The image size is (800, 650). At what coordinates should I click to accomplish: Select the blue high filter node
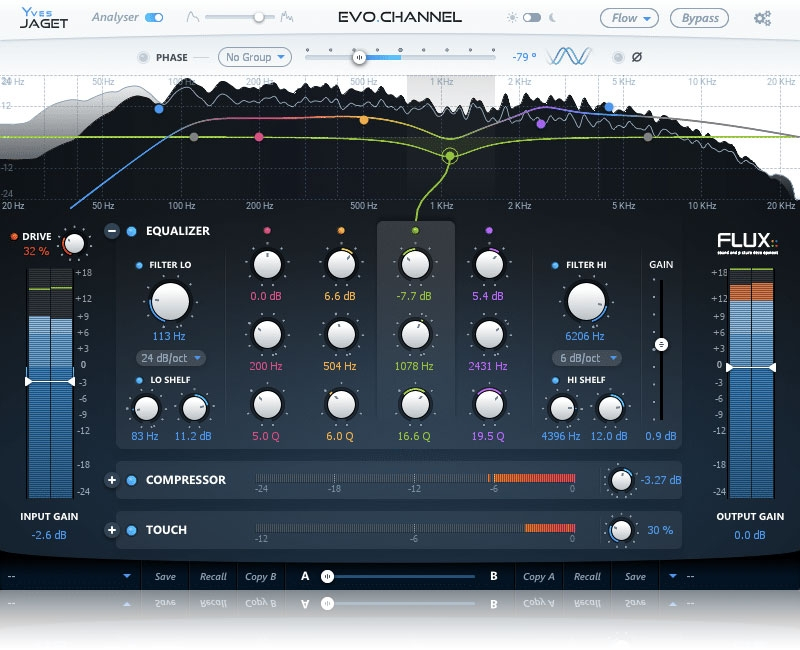point(609,107)
